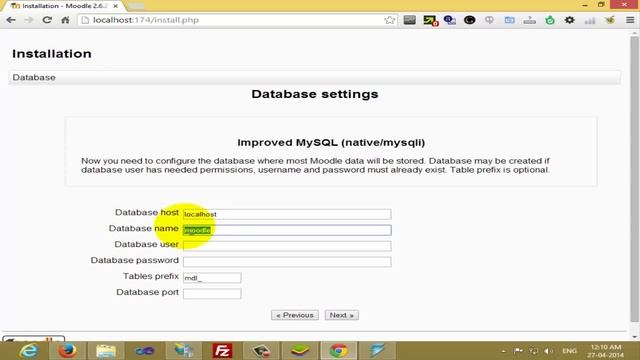Open Internet Explorer from the taskbar
The width and height of the screenshot is (640, 360).
click(29, 351)
